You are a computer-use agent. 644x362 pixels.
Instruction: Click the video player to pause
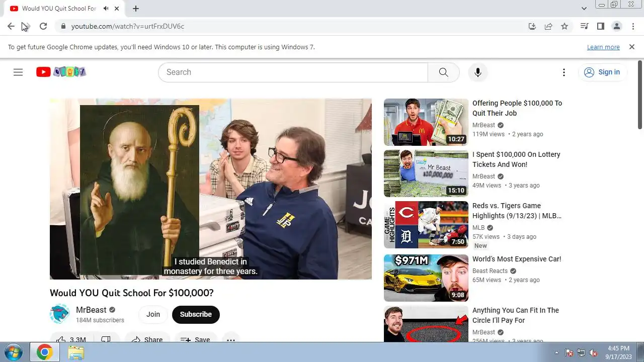coord(211,189)
